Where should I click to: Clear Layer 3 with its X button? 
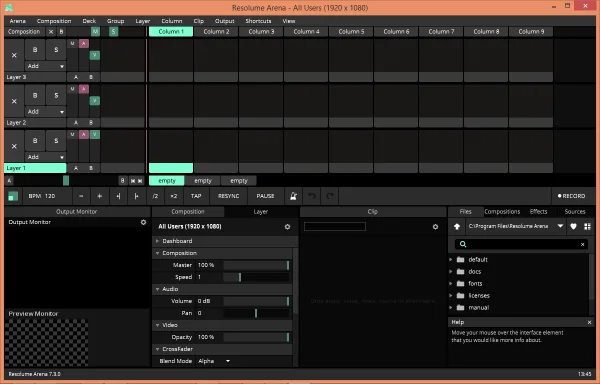14,55
